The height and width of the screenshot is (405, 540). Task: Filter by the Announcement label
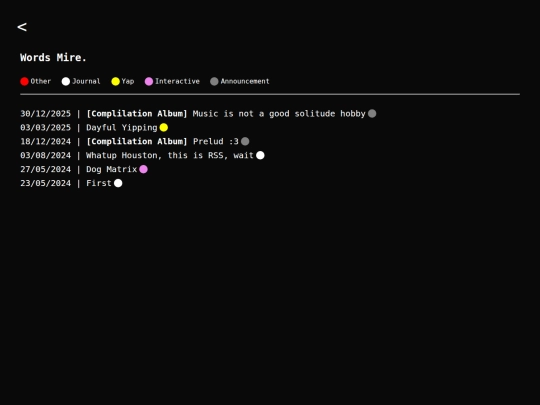245,81
